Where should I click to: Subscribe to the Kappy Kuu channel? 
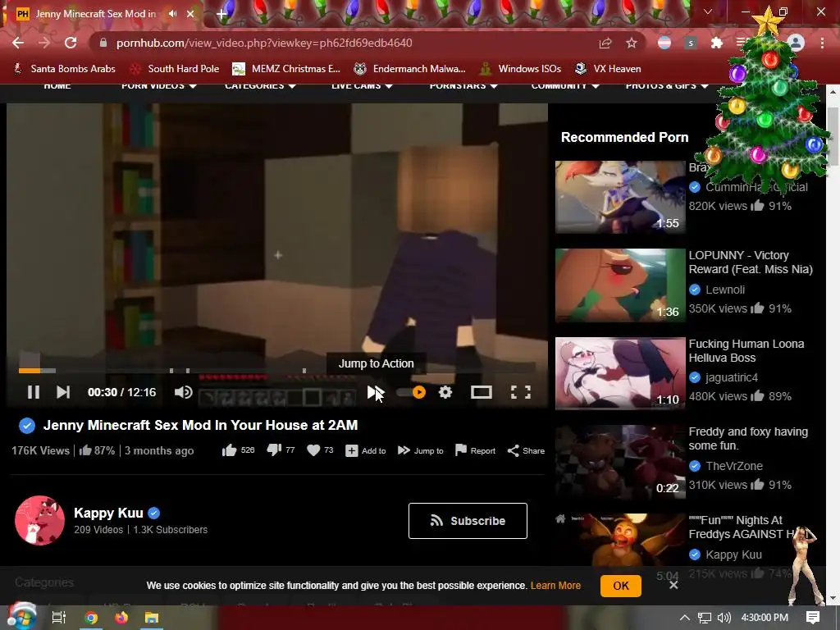[468, 521]
